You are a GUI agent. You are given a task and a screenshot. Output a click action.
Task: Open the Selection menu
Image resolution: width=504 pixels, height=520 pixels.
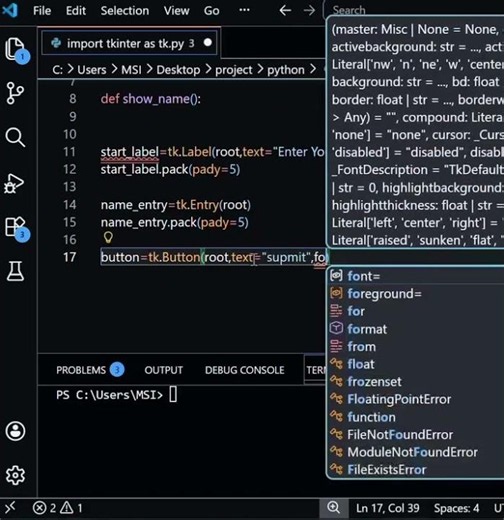125,11
